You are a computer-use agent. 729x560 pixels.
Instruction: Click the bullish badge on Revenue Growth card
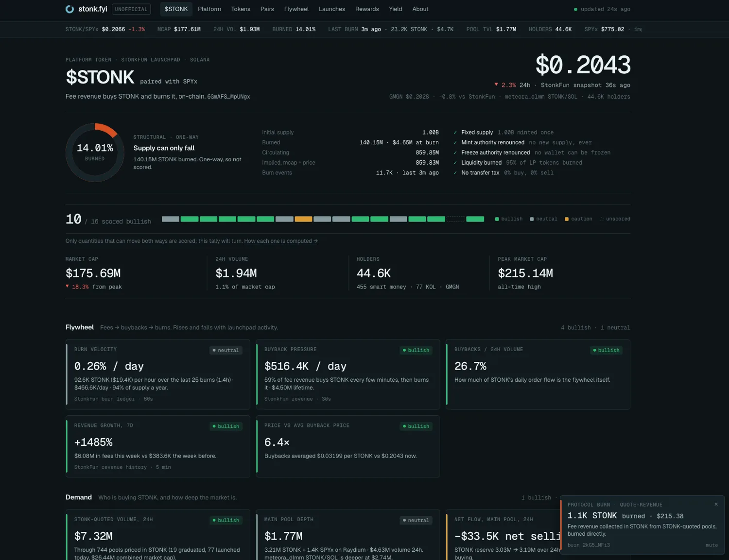coord(226,426)
